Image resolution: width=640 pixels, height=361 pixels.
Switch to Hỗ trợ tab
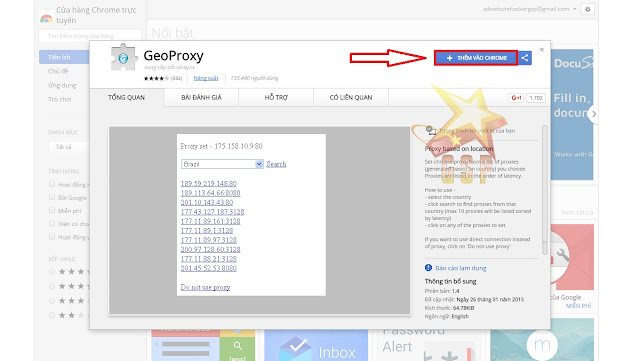point(276,97)
